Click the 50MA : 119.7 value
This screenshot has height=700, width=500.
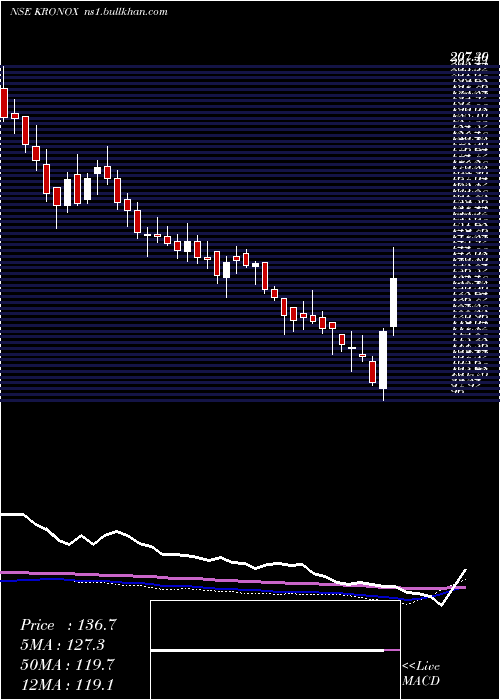(x=68, y=664)
